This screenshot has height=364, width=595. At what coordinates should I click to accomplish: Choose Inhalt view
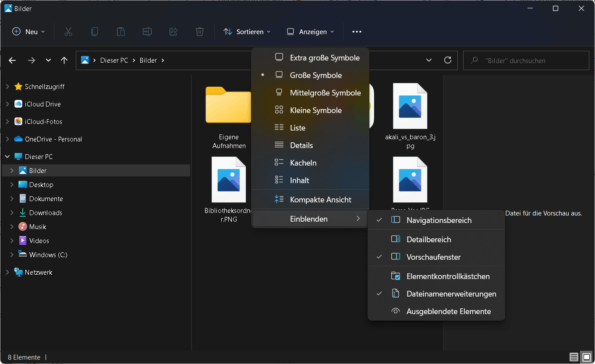point(310,180)
